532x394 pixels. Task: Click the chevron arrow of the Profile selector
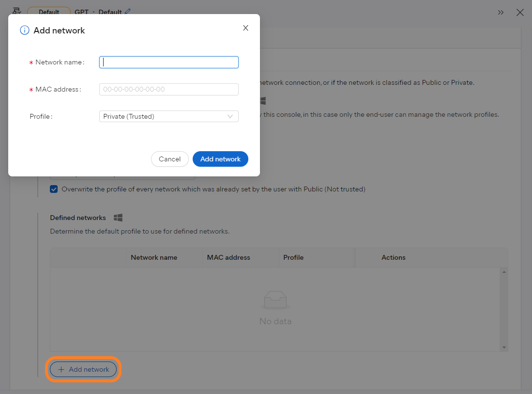pyautogui.click(x=230, y=116)
